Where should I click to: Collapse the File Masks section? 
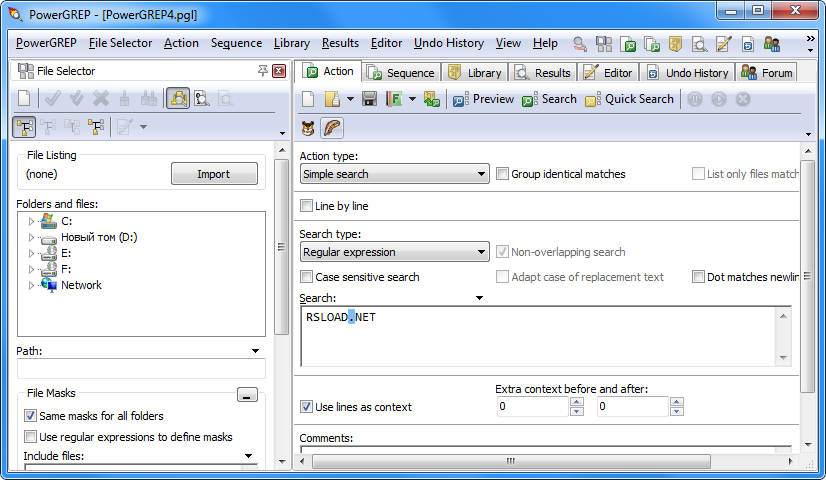pyautogui.click(x=247, y=395)
